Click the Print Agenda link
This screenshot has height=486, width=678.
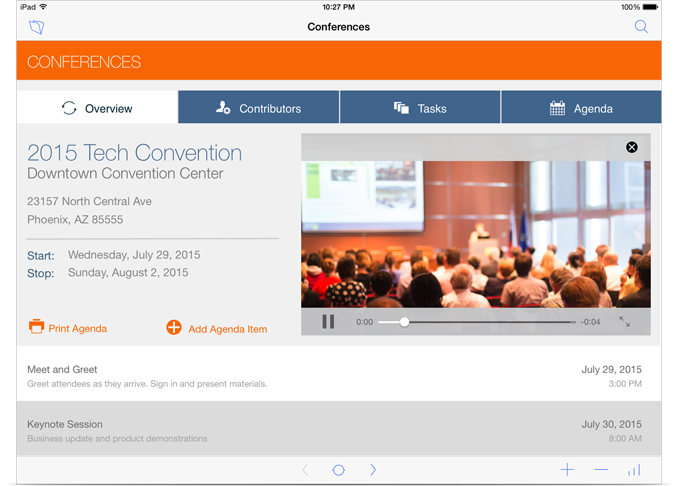point(77,329)
